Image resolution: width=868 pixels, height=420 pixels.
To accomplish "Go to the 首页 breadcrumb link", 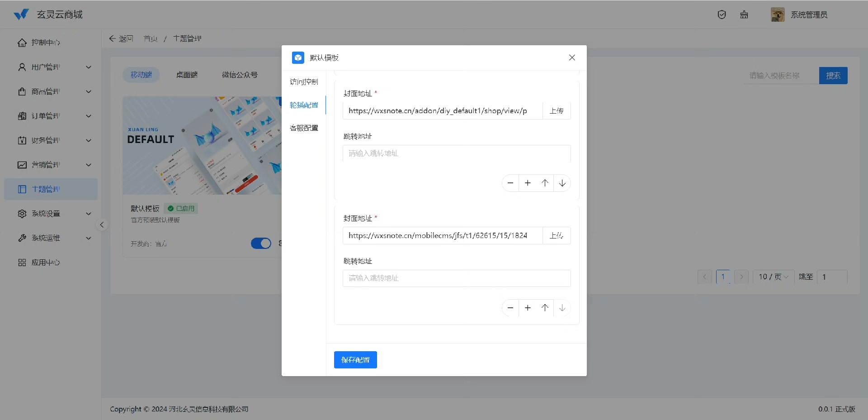I will pos(151,38).
